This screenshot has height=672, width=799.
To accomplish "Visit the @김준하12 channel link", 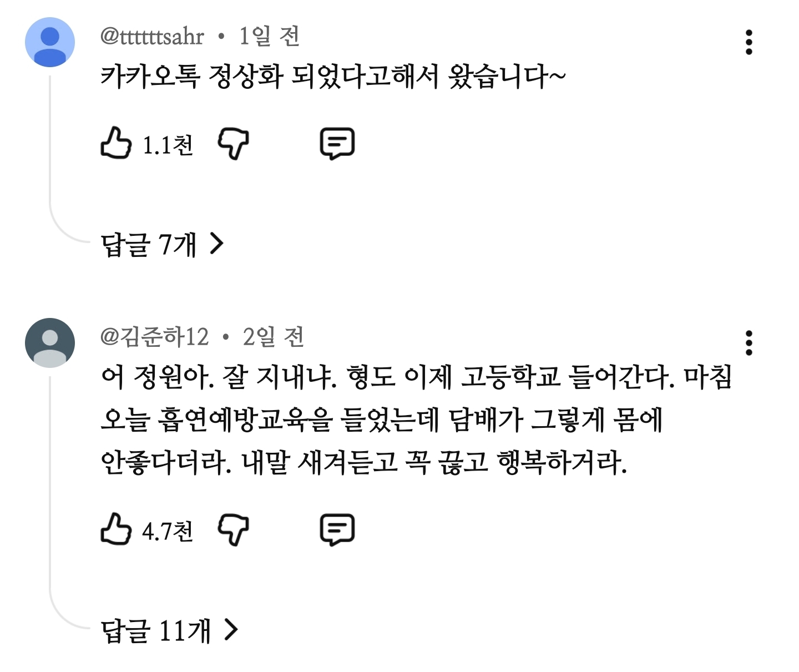I will point(154,337).
